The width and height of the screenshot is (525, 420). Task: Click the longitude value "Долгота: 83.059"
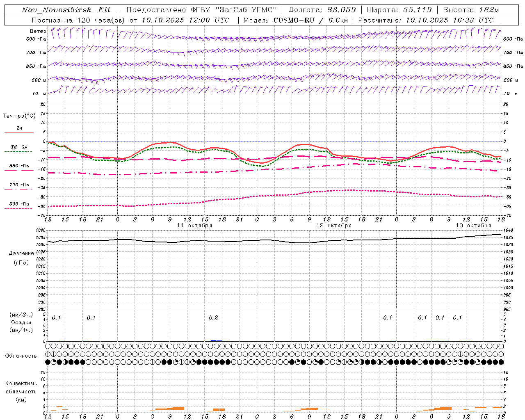[322, 10]
